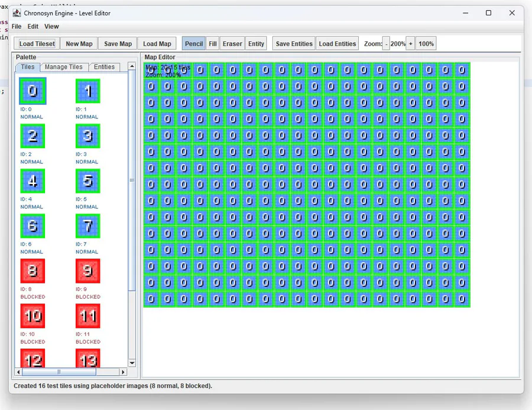Select normal tile 7

(88, 226)
